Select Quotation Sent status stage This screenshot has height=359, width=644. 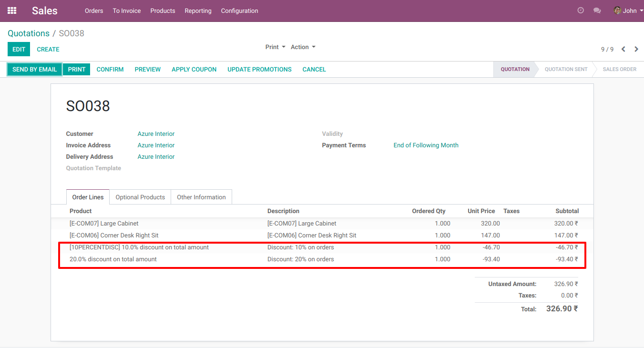pyautogui.click(x=566, y=70)
